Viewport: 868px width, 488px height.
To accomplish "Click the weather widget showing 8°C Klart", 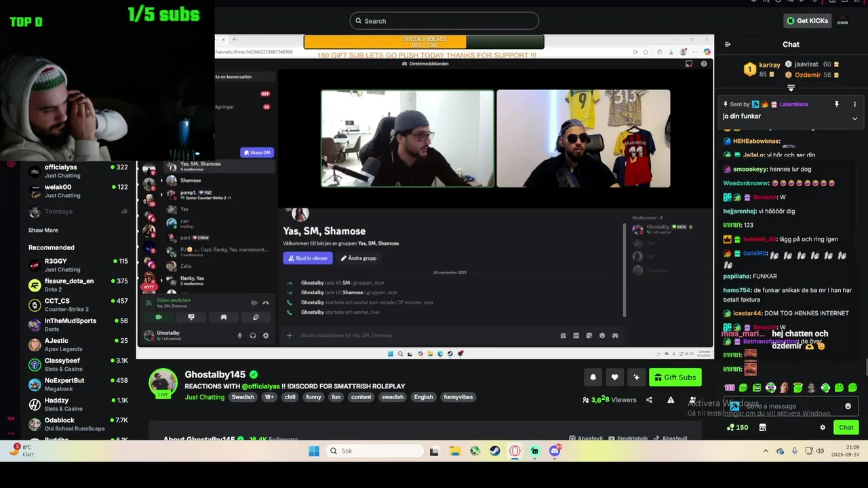I will [x=23, y=451].
